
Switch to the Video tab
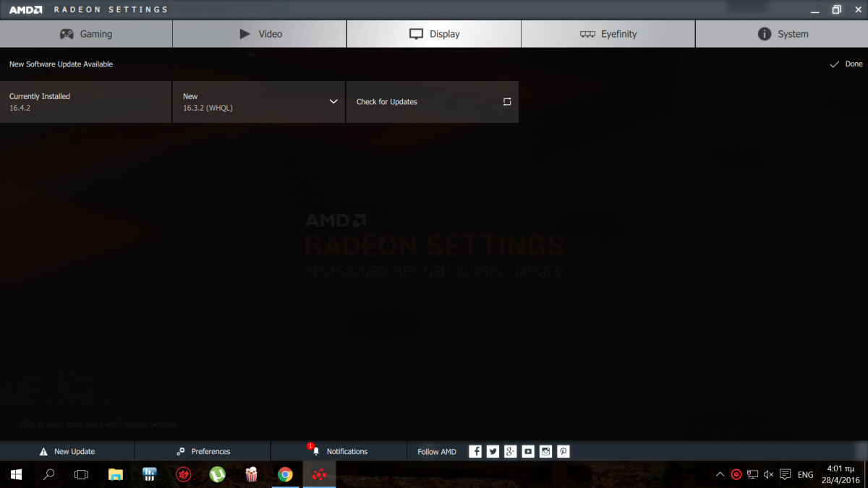[x=260, y=34]
